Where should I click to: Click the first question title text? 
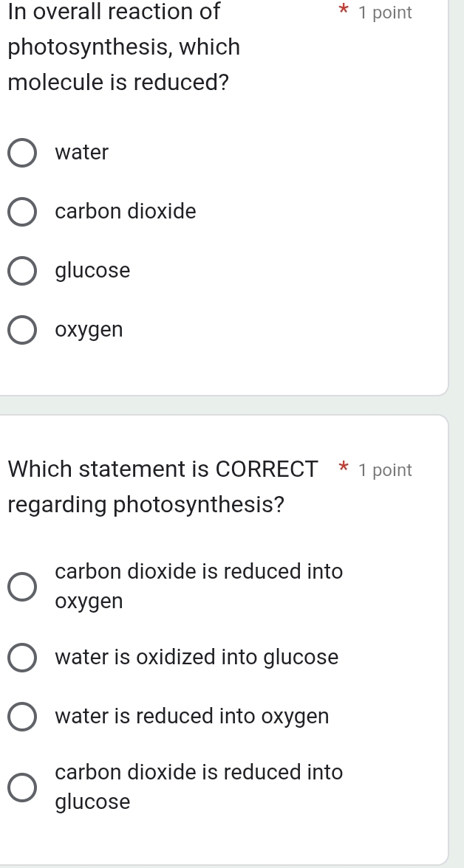[x=123, y=46]
